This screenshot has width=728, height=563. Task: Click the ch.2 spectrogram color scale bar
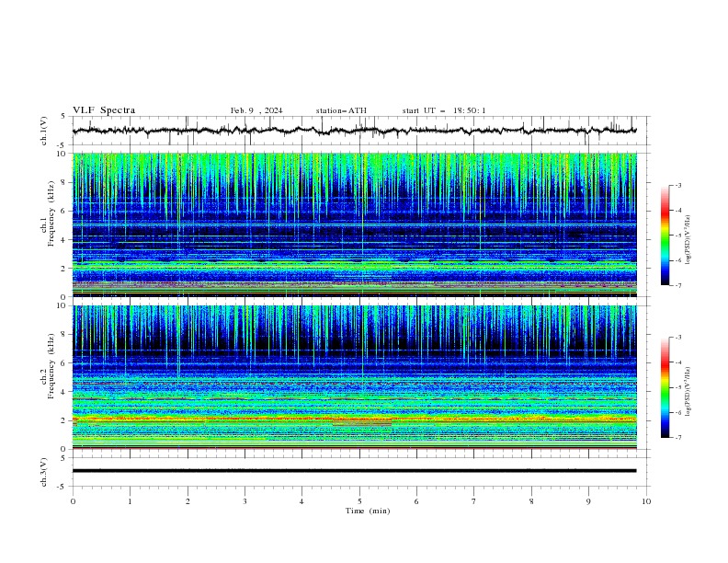[665, 387]
